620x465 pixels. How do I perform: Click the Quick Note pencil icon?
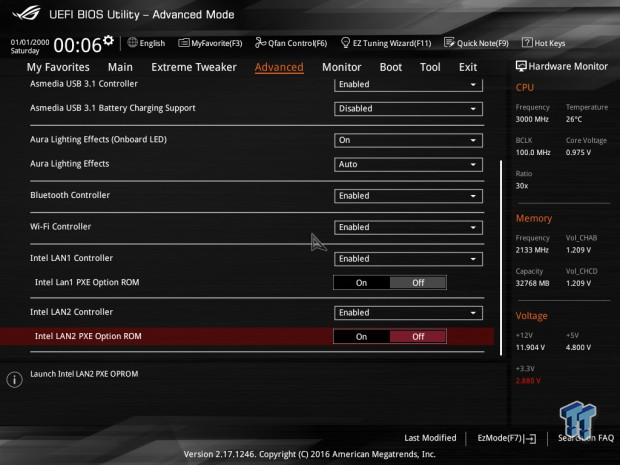(x=449, y=42)
